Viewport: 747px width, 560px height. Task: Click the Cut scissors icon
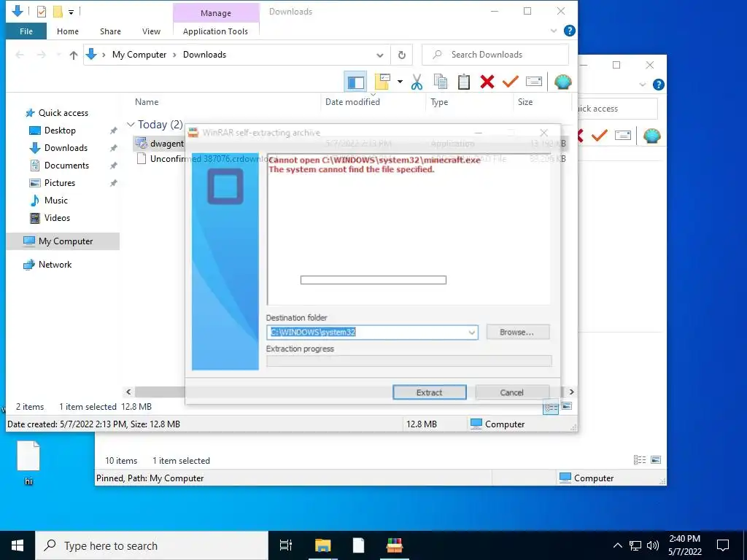pyautogui.click(x=417, y=82)
